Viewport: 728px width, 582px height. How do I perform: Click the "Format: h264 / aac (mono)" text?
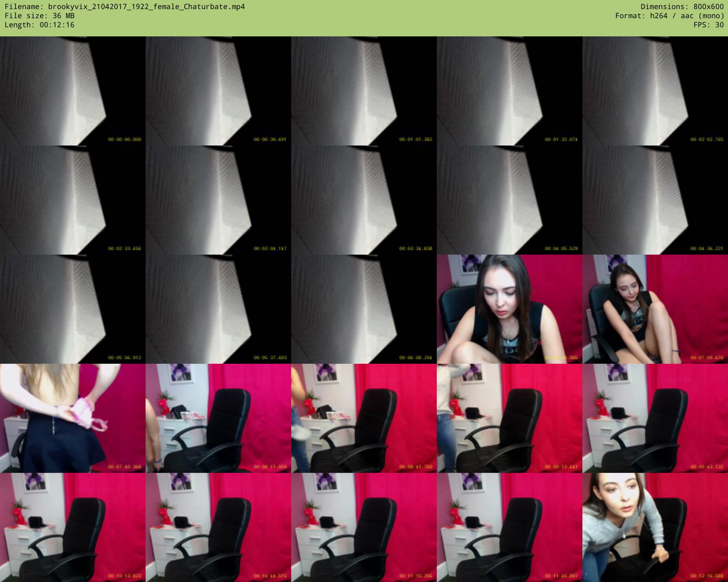[669, 16]
